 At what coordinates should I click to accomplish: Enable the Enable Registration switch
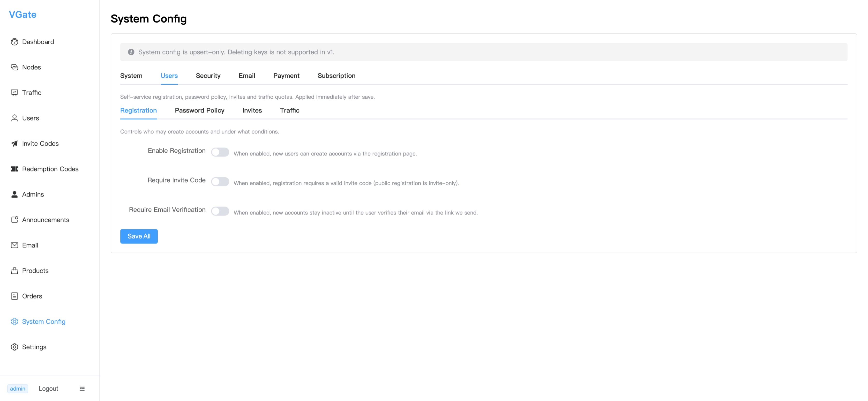point(220,152)
